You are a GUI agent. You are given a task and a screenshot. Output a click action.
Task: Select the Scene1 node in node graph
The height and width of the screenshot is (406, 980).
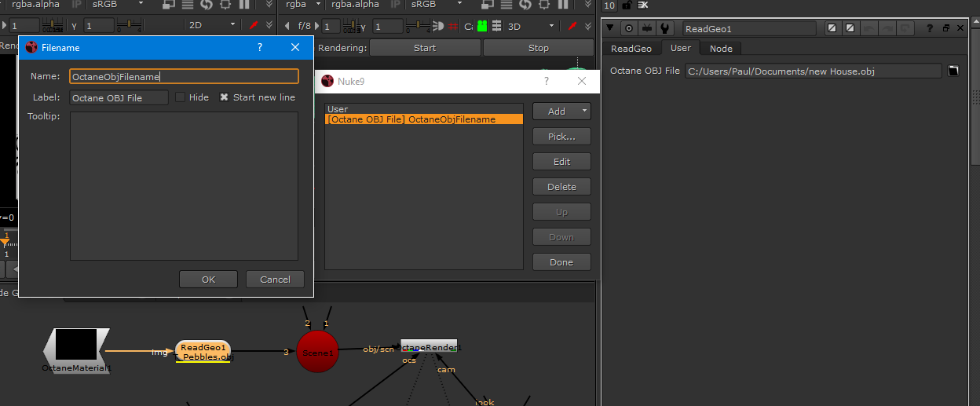point(318,353)
